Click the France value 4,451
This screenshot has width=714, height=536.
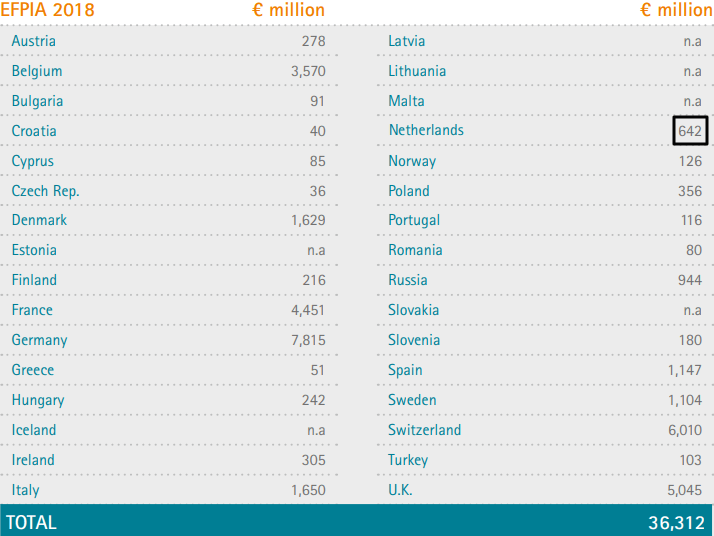click(308, 310)
